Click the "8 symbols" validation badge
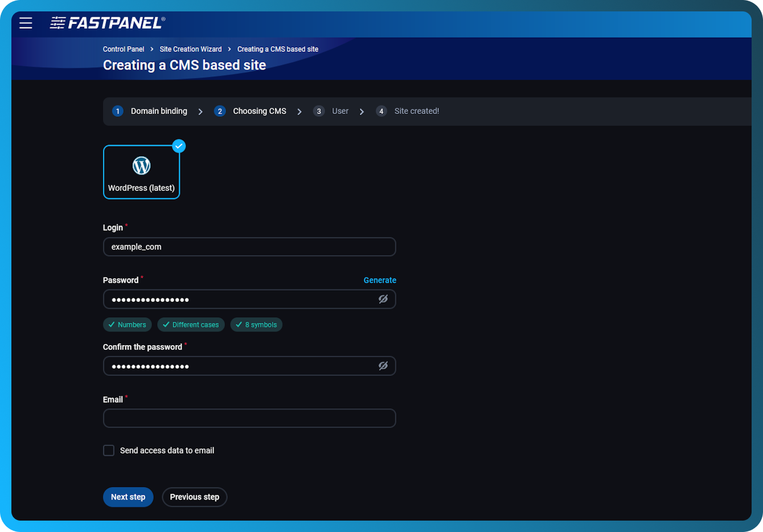The width and height of the screenshot is (763, 532). 256,325
